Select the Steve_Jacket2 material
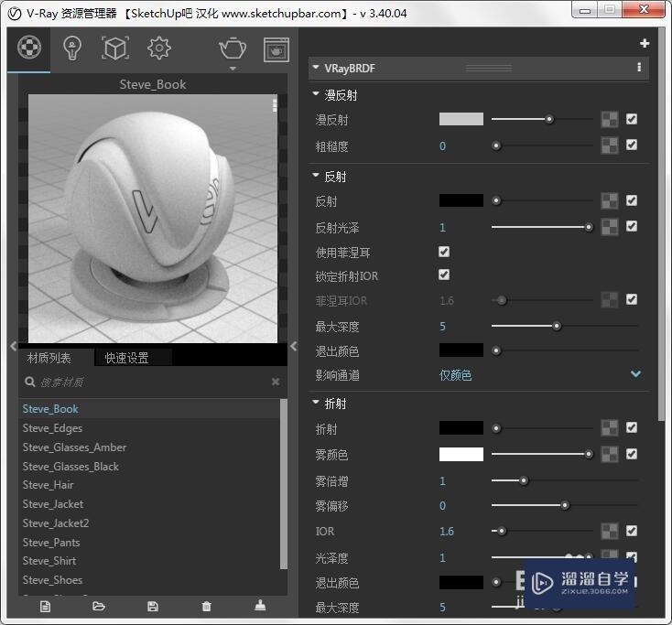Image resolution: width=672 pixels, height=625 pixels. point(150,523)
